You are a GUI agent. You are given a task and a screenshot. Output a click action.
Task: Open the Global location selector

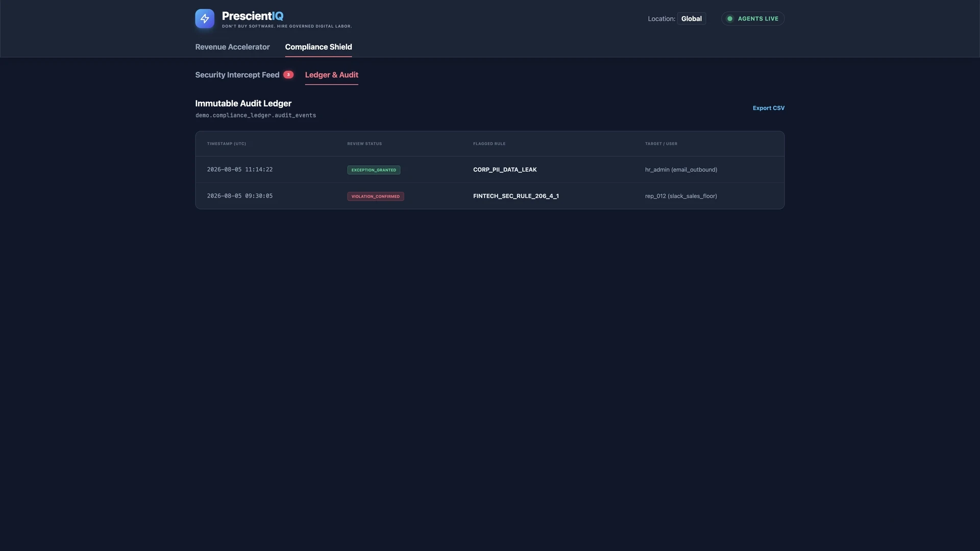click(x=692, y=19)
